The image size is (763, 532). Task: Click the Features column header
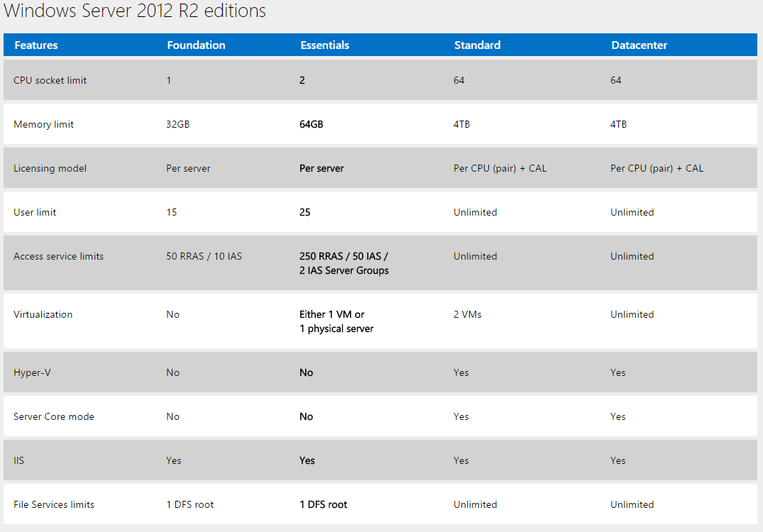[x=36, y=45]
